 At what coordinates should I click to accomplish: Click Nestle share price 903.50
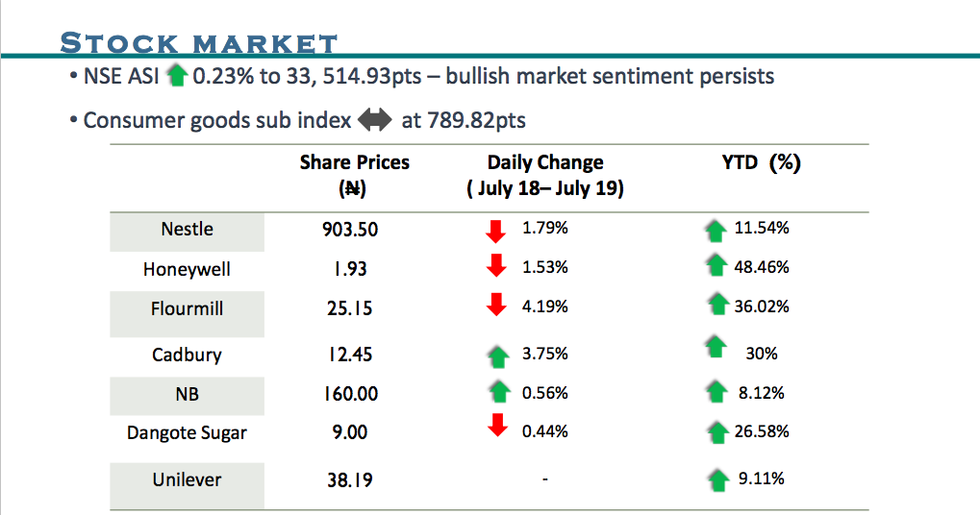350,230
